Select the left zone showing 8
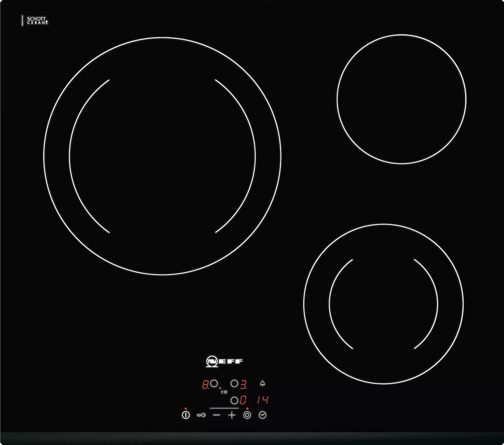 tap(214, 384)
